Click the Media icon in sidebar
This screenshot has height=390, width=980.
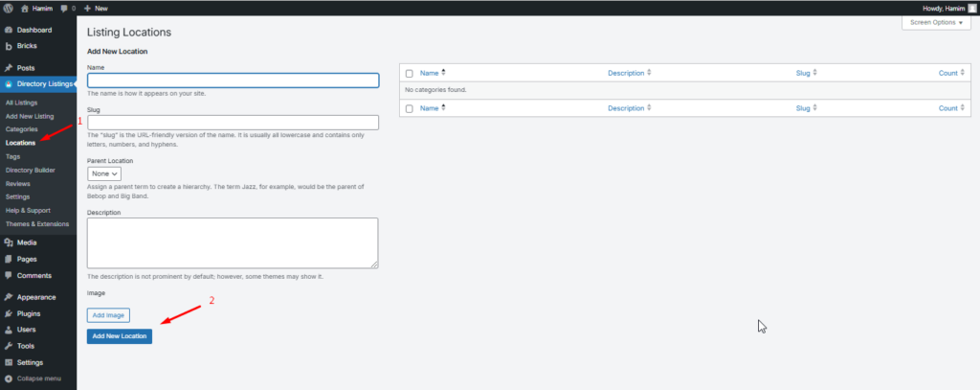[x=9, y=242]
